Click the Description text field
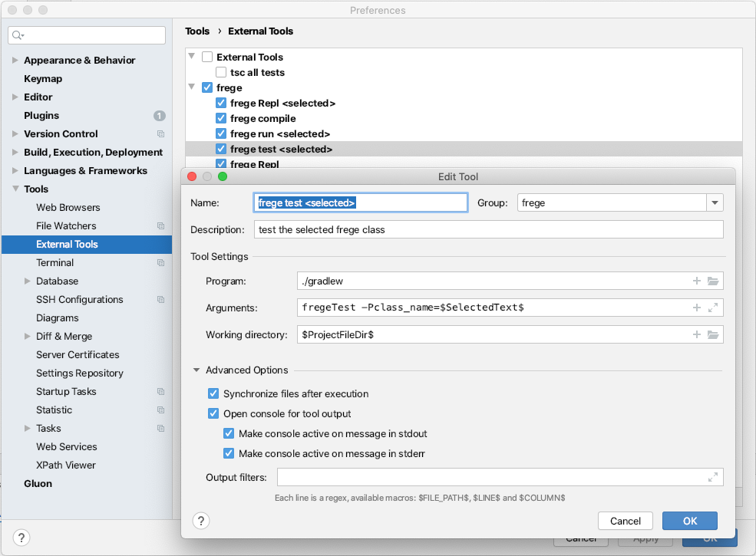 [x=488, y=229]
